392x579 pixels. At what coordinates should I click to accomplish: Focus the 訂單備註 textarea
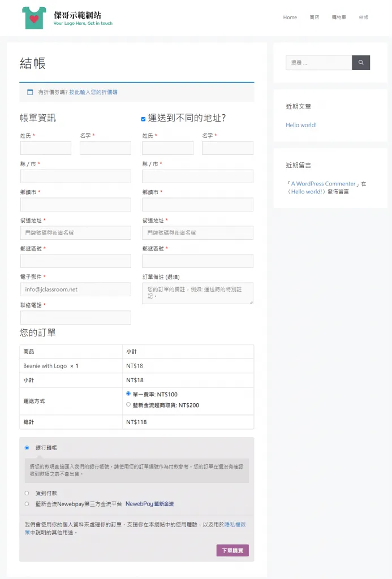(197, 293)
